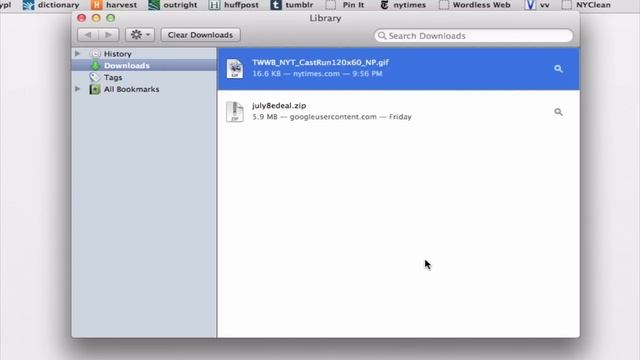Image resolution: width=640 pixels, height=360 pixels.
Task: Show TWWB_NYT_CastRun gif in Finder magnifier
Action: pos(558,69)
